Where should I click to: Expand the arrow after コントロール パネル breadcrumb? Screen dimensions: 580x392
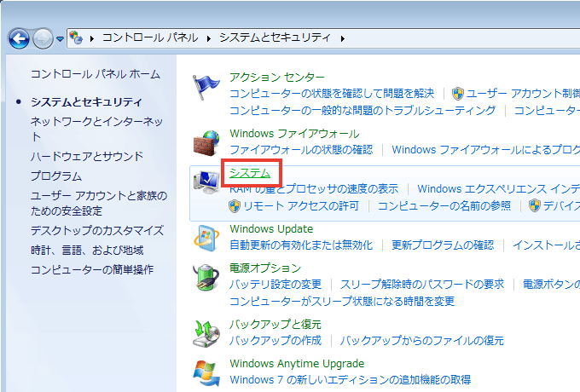click(x=209, y=38)
